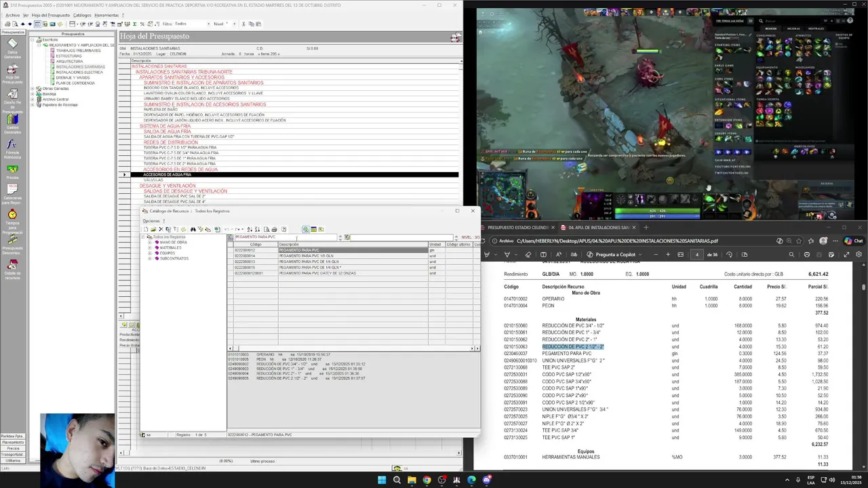
Task: Open Archivo menu in S10
Action: 12,15
